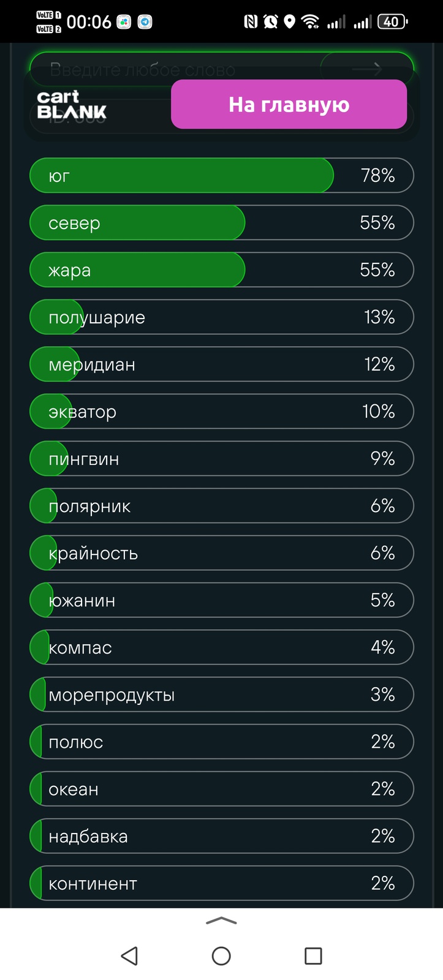Screen dimensions: 443x980
Task: Tap the Android back triangle icon
Action: click(129, 956)
